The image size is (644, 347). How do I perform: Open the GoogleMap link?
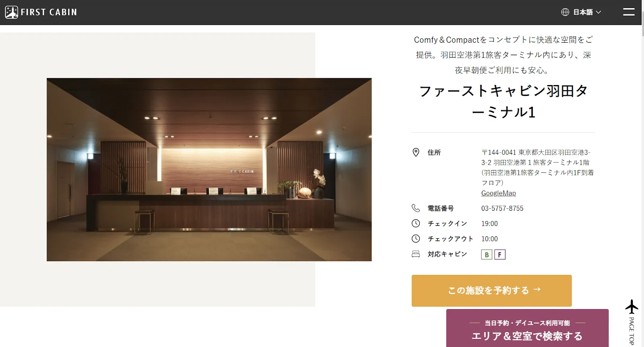(498, 193)
